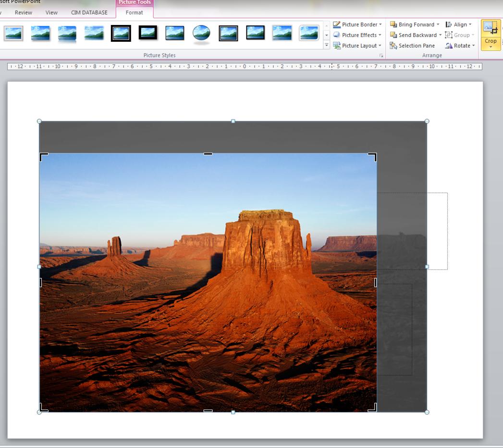Click the Picture Tools contextual tab header
Screen dimensions: 503x448
[x=135, y=2]
